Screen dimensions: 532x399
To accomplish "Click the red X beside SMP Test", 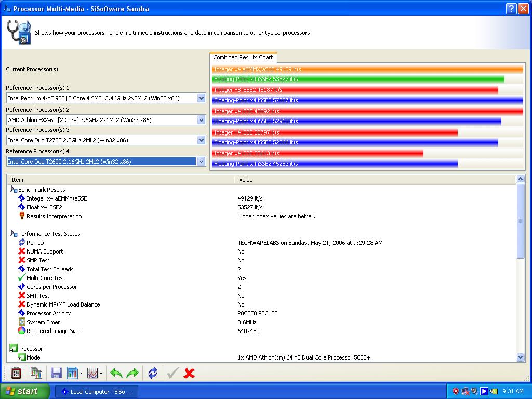I will point(22,260).
